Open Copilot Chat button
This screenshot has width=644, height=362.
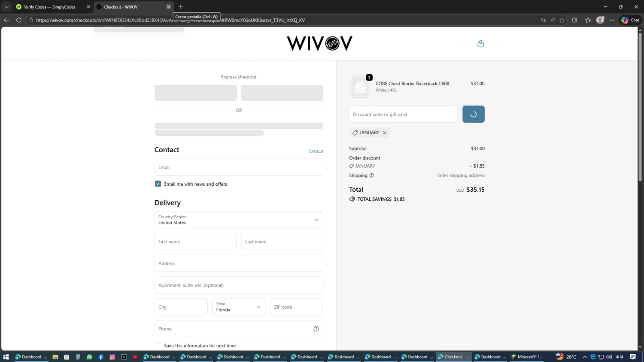pos(630,20)
